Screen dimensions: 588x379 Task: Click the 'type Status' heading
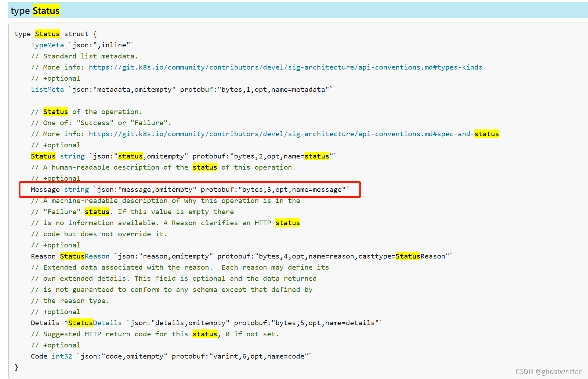click(x=35, y=11)
